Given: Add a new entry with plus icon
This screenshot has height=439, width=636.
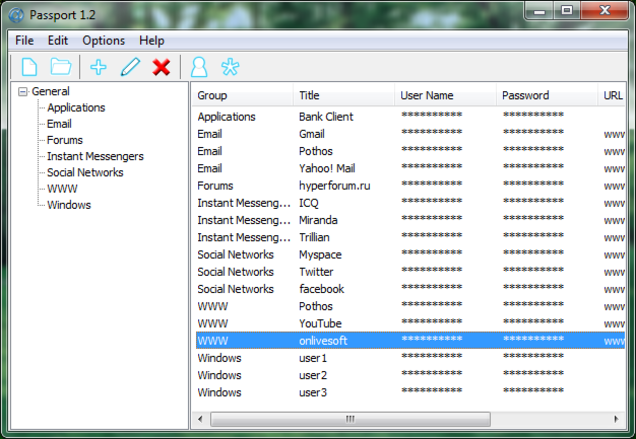Looking at the screenshot, I should pyautogui.click(x=99, y=67).
